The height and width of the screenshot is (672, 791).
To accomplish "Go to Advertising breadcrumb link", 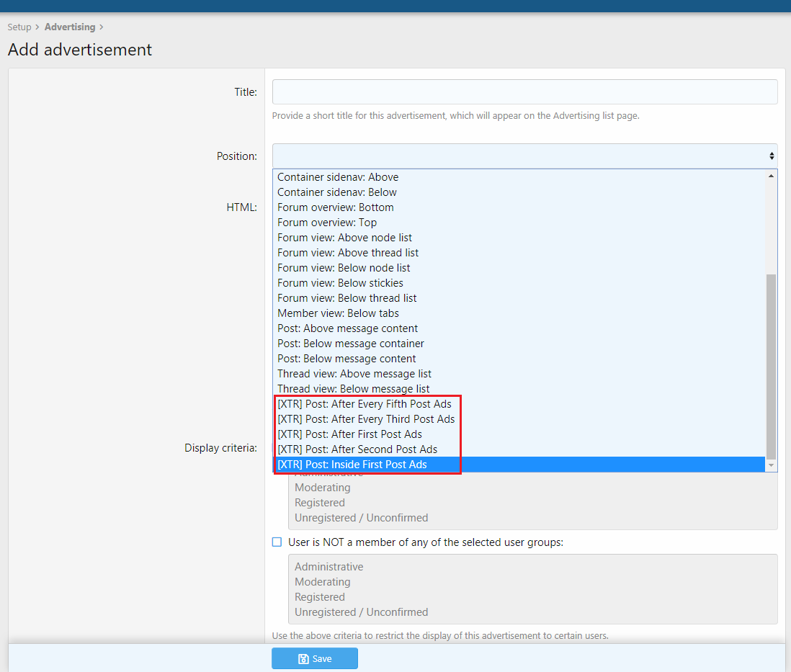I will (70, 27).
